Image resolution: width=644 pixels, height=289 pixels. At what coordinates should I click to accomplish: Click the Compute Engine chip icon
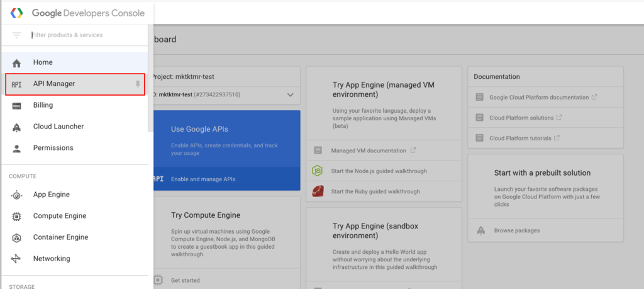click(16, 216)
